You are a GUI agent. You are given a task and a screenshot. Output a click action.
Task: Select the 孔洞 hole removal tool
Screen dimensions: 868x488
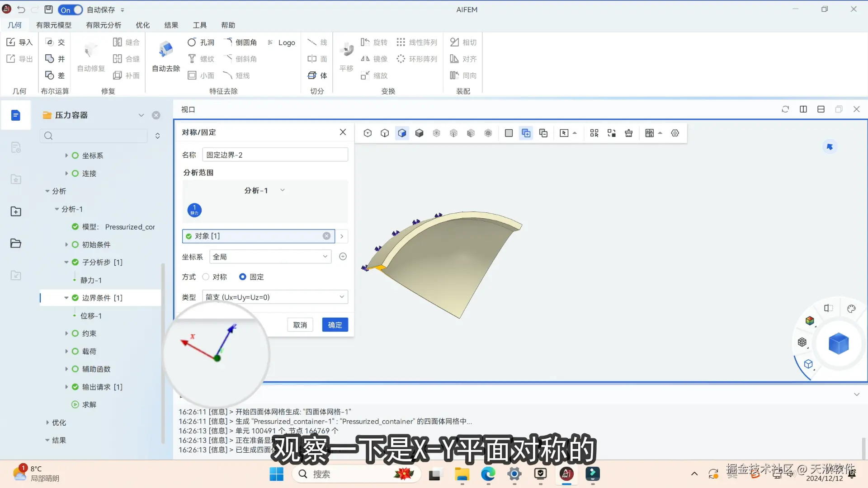click(x=201, y=42)
